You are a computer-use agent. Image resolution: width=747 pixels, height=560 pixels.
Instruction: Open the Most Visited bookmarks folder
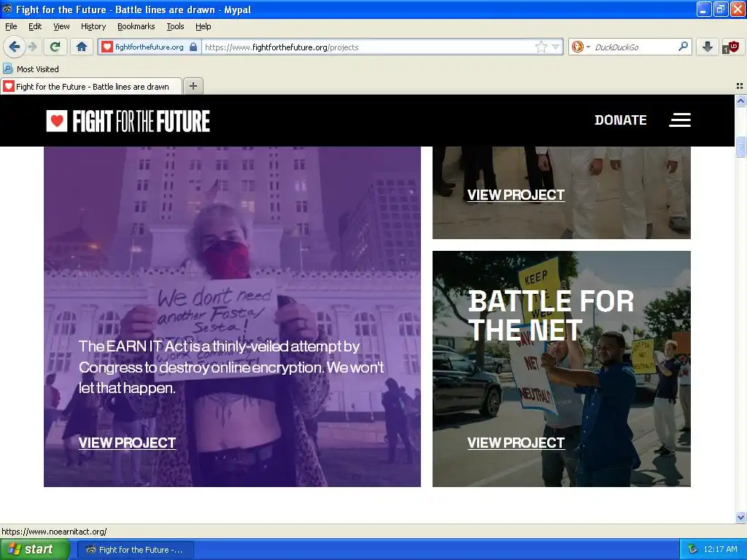tap(31, 69)
